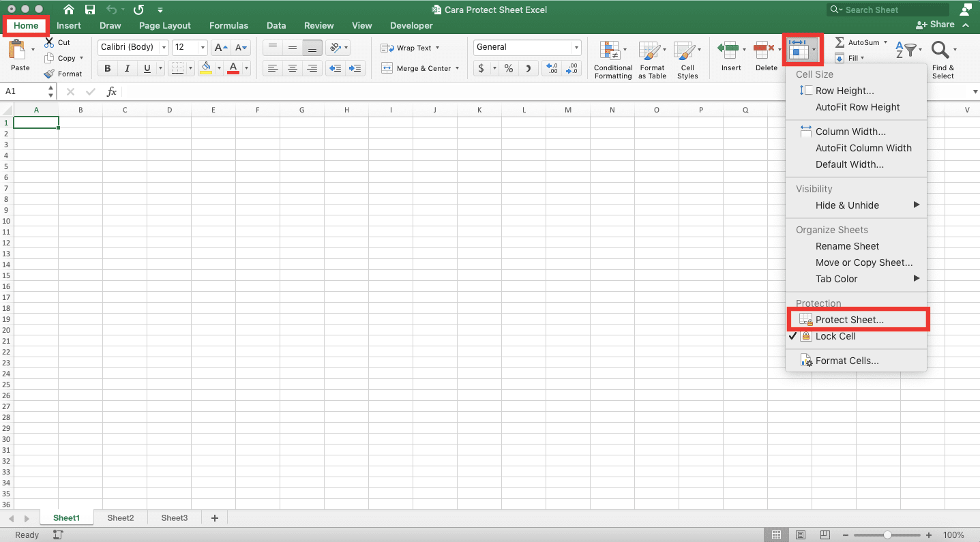Click Decrease Decimal icon
This screenshot has height=542, width=980.
[x=571, y=68]
